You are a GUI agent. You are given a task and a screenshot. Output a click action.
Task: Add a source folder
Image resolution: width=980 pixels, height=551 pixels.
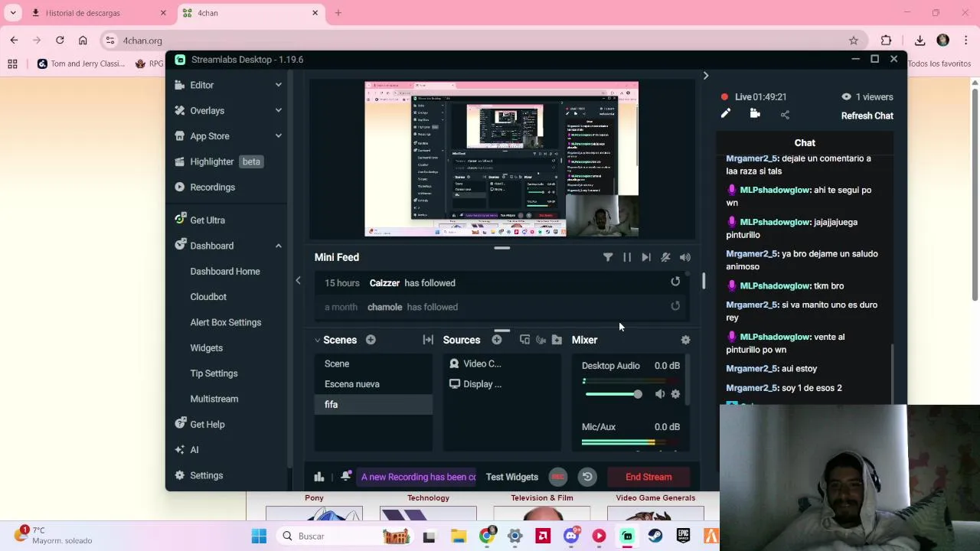click(557, 340)
